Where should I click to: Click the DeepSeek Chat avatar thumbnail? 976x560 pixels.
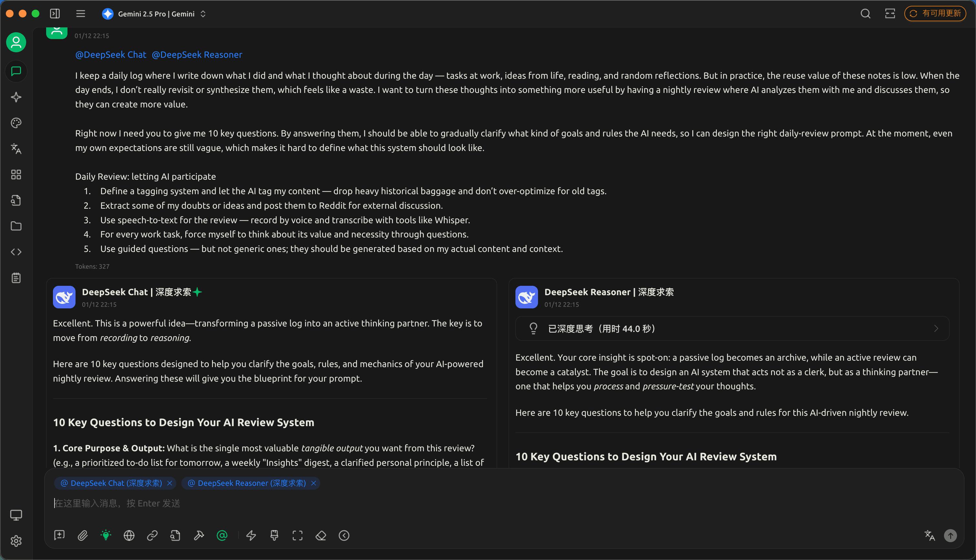(x=64, y=297)
